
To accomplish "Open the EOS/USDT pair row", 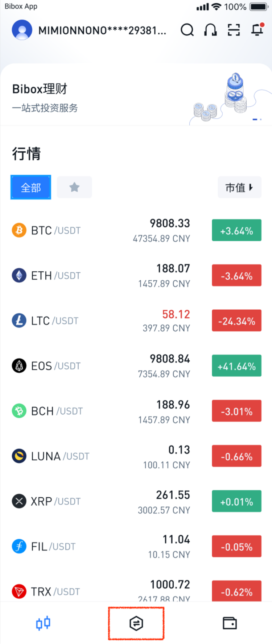I will [x=136, y=366].
